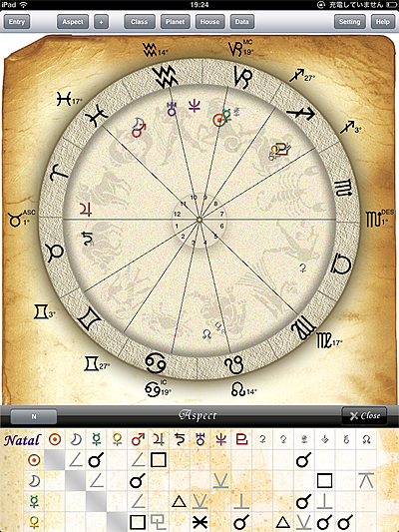
Task: Tap the Capricorn sign on the zodiac ring
Action: point(243,77)
